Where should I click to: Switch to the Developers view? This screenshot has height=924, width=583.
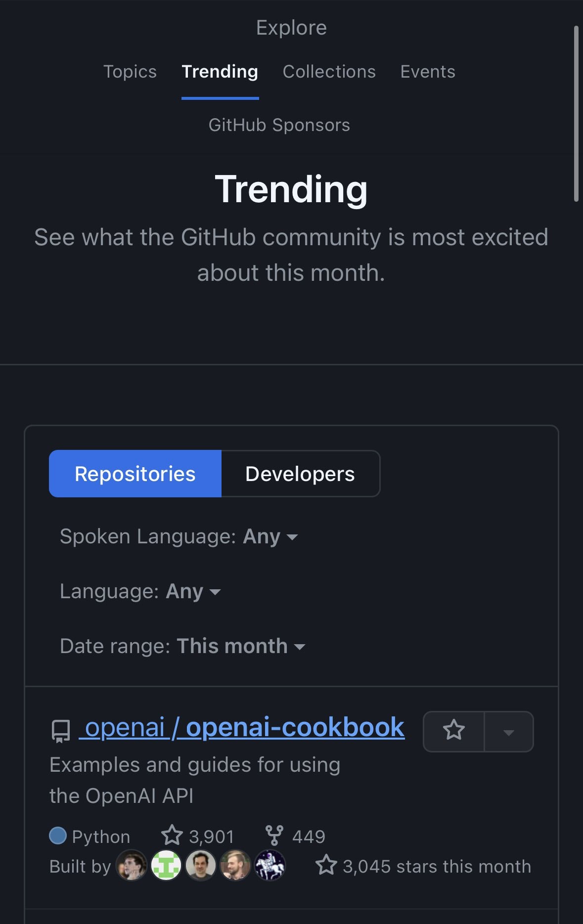301,474
